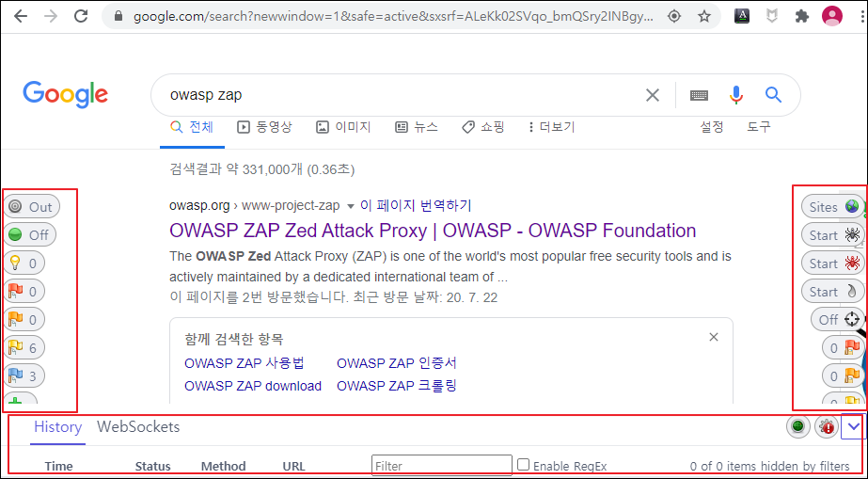
Task: Clear the search query with X
Action: pyautogui.click(x=653, y=95)
